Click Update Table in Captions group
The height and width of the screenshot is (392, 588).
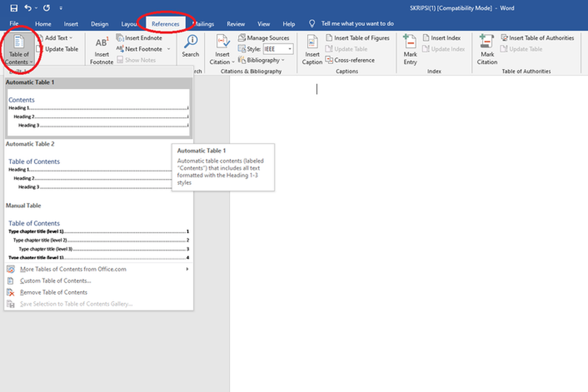point(346,49)
